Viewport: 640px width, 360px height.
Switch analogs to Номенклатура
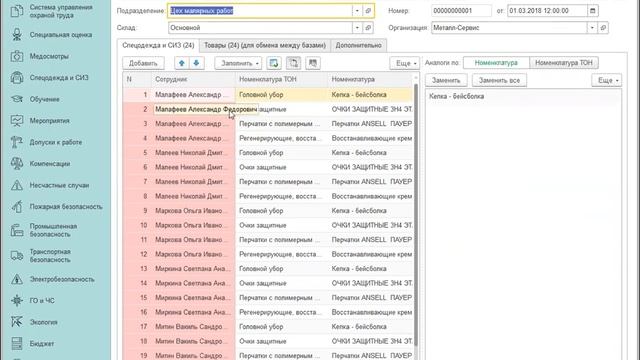496,63
